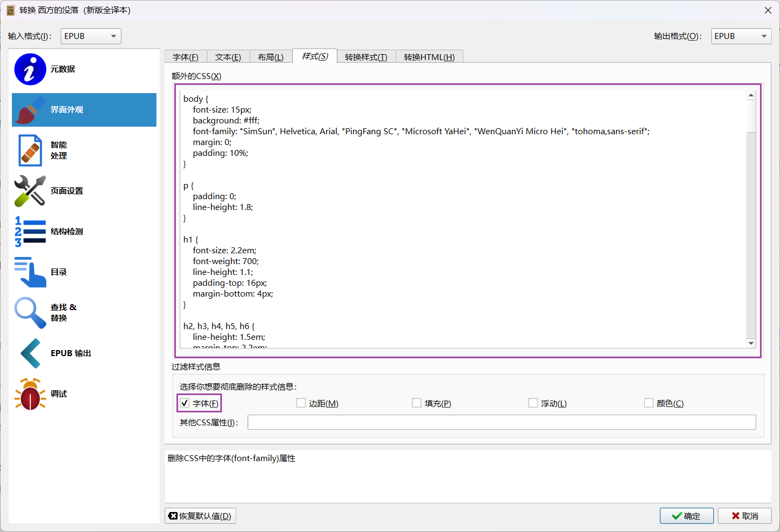Open the 输入格式 EPUB dropdown
The height and width of the screenshot is (532, 780).
[x=91, y=36]
